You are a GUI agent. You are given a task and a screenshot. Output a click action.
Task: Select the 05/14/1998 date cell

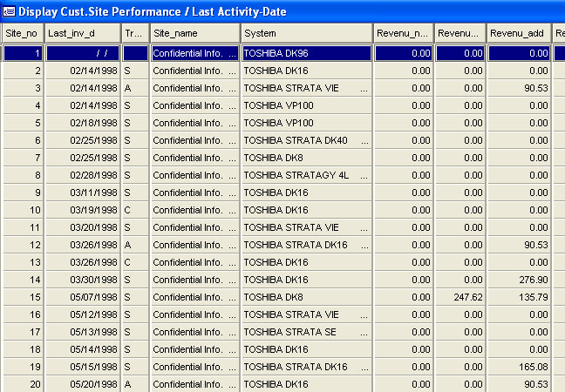click(x=83, y=349)
